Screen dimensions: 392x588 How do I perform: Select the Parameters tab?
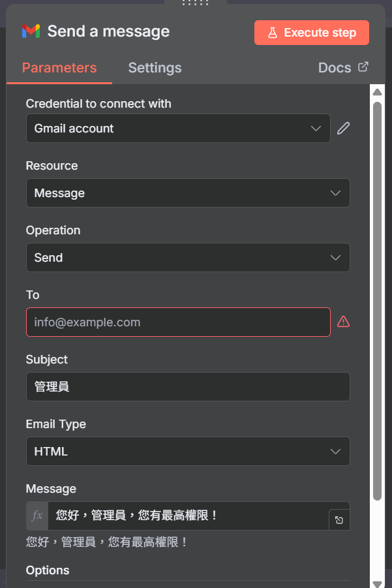click(x=59, y=68)
